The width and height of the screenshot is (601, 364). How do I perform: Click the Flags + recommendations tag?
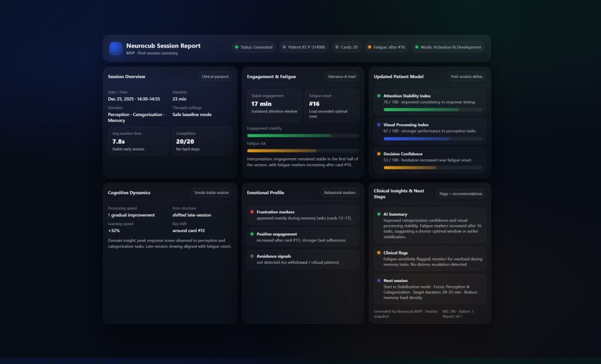(461, 193)
